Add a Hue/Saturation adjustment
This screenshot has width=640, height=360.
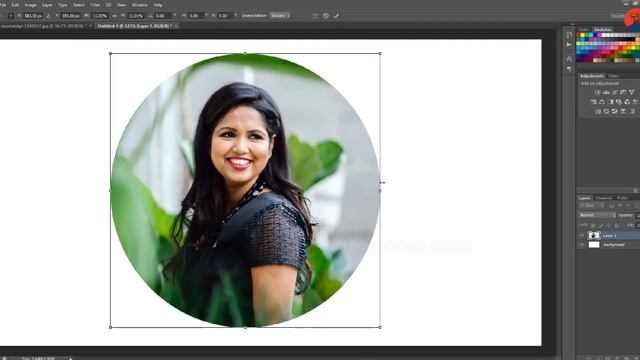(593, 102)
